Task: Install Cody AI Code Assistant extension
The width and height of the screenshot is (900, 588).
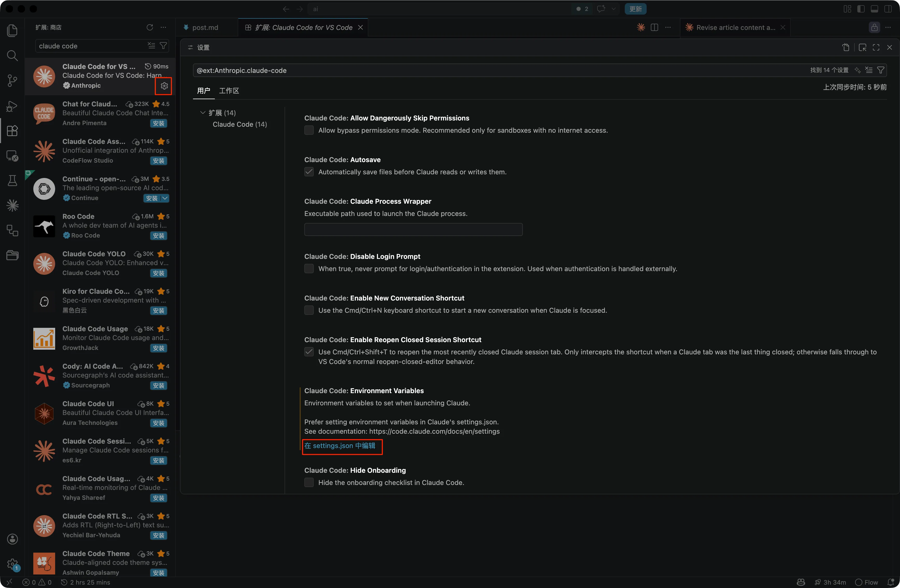Action: pos(158,385)
